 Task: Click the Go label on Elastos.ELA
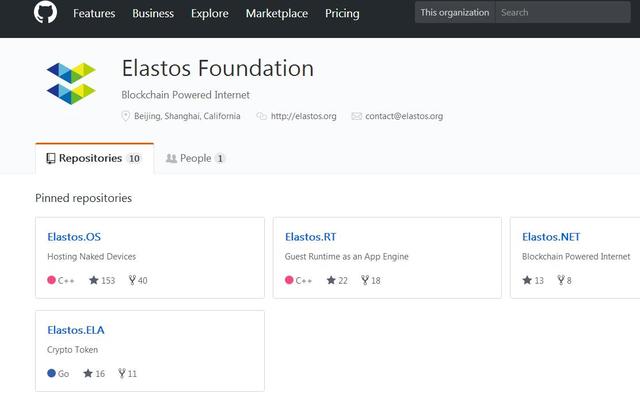pyautogui.click(x=63, y=373)
